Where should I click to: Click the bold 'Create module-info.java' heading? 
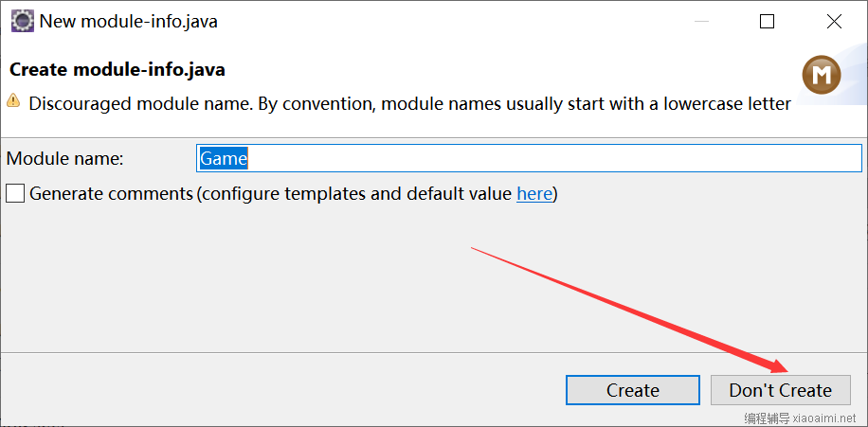click(x=118, y=70)
